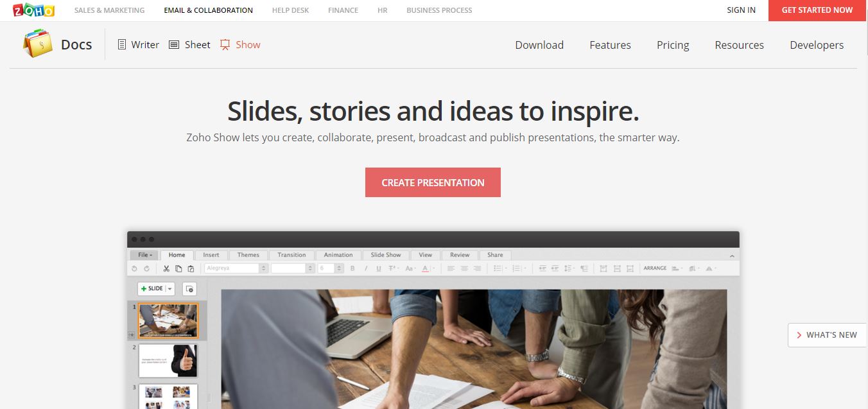Click the decrease indent icon

(x=542, y=268)
